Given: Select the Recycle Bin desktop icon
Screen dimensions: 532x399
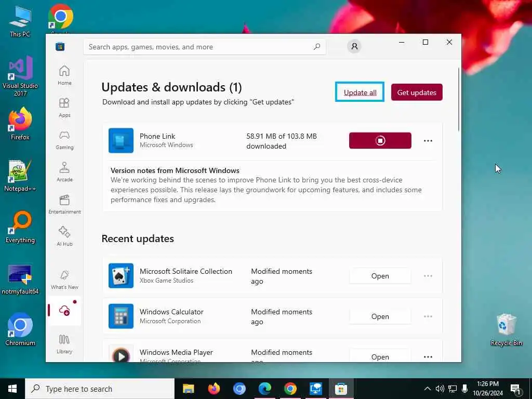Looking at the screenshot, I should [506, 329].
